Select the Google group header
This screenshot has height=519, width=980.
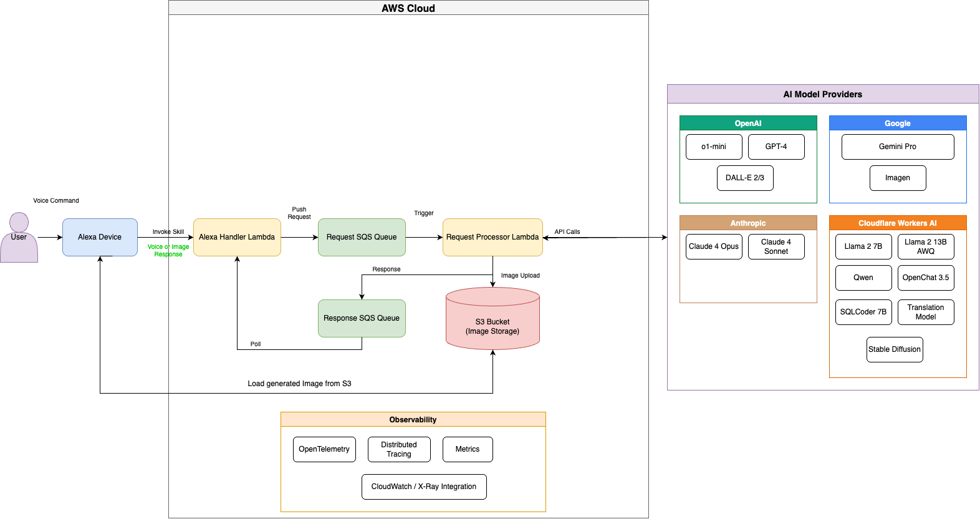(x=898, y=123)
